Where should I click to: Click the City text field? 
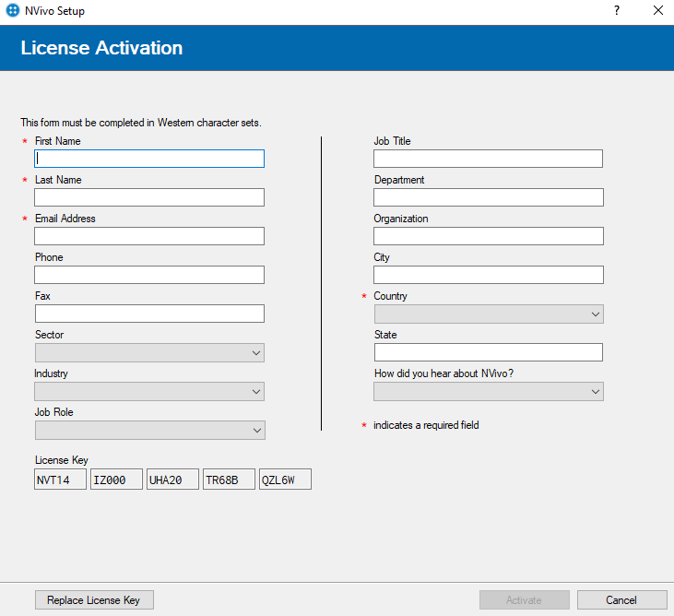click(489, 275)
